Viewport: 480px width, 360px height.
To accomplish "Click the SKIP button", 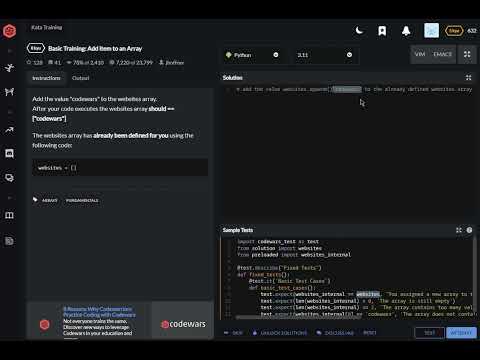I will pos(233,333).
